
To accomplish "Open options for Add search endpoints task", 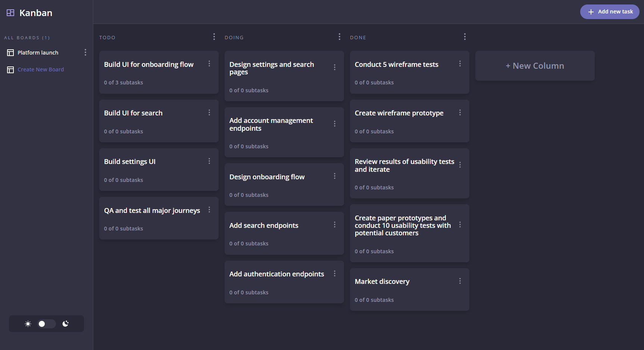I will [x=335, y=224].
